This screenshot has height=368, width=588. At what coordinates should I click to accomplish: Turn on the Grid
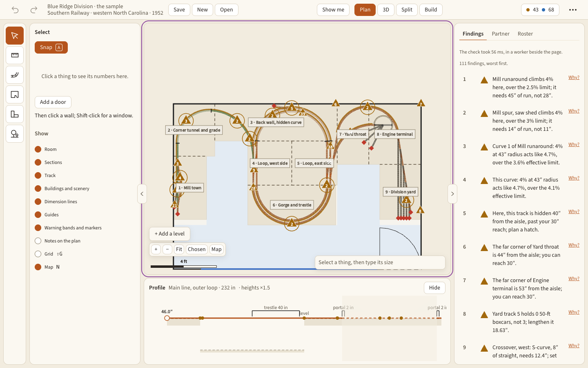(38, 254)
